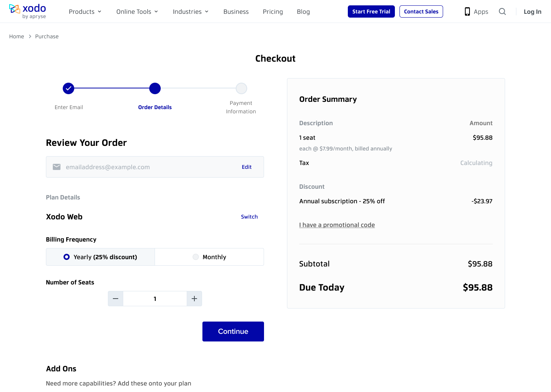Click the '-$23.97' discount amount
Viewport: 551px width, 392px height.
click(482, 201)
